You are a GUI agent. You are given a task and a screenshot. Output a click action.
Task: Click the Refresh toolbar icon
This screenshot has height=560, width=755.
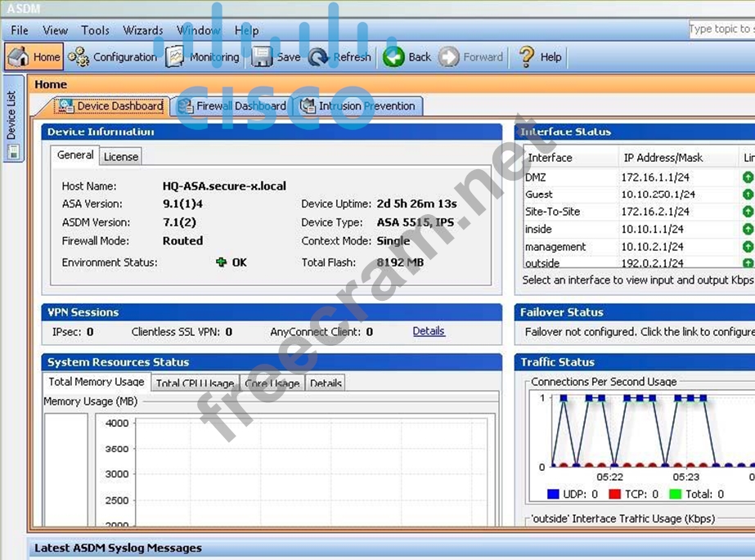coord(319,57)
